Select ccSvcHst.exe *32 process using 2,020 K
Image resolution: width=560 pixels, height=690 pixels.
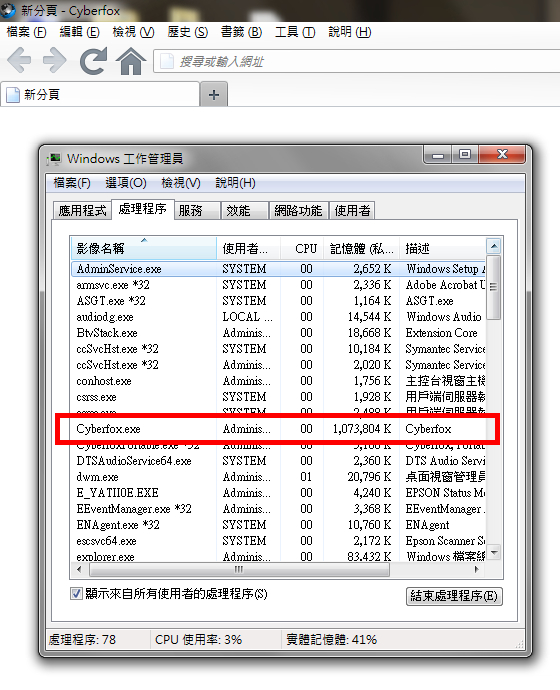(278, 365)
